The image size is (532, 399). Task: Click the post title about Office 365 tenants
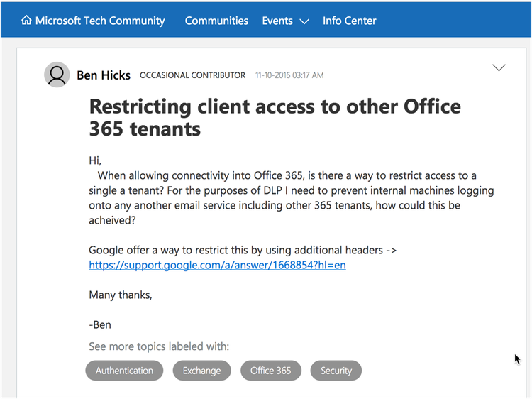point(275,117)
